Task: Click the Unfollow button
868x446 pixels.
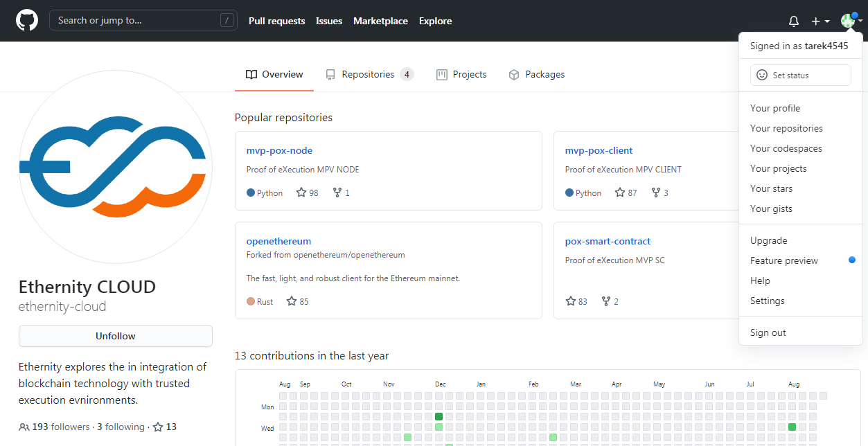Action: coord(116,336)
